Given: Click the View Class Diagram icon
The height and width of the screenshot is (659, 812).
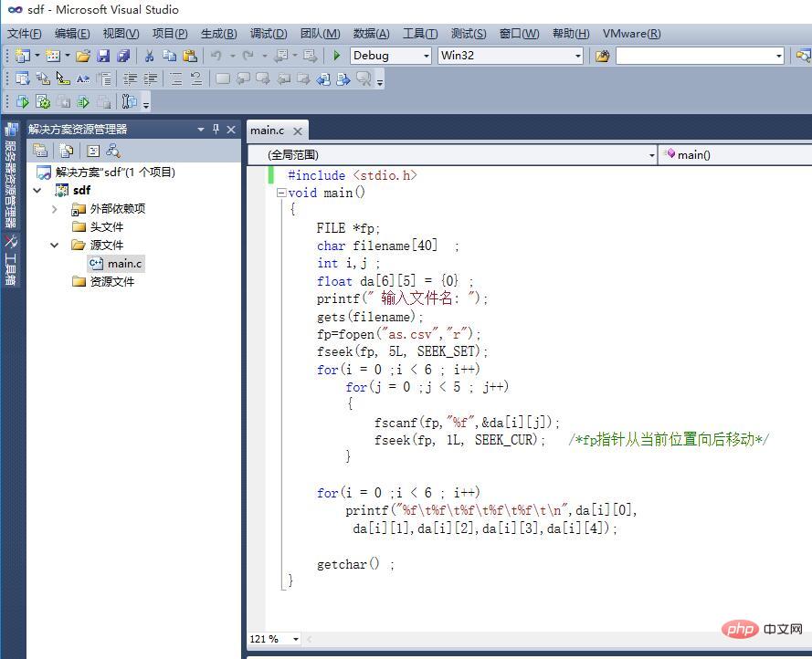Looking at the screenshot, I should 113,151.
